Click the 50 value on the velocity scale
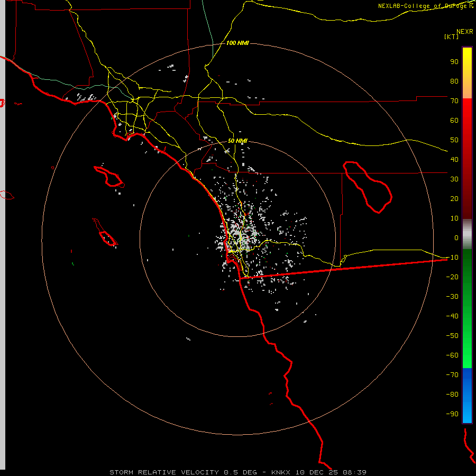The image size is (476, 476). [x=454, y=140]
